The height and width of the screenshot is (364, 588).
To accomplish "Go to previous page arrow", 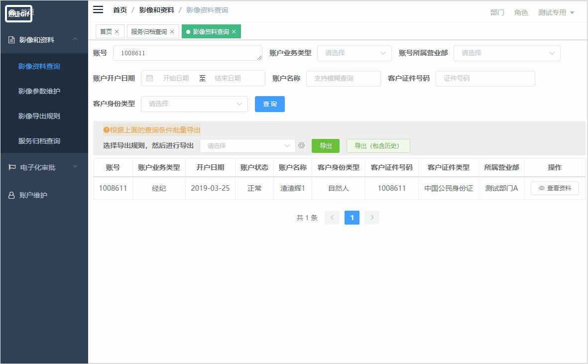I will tap(332, 218).
